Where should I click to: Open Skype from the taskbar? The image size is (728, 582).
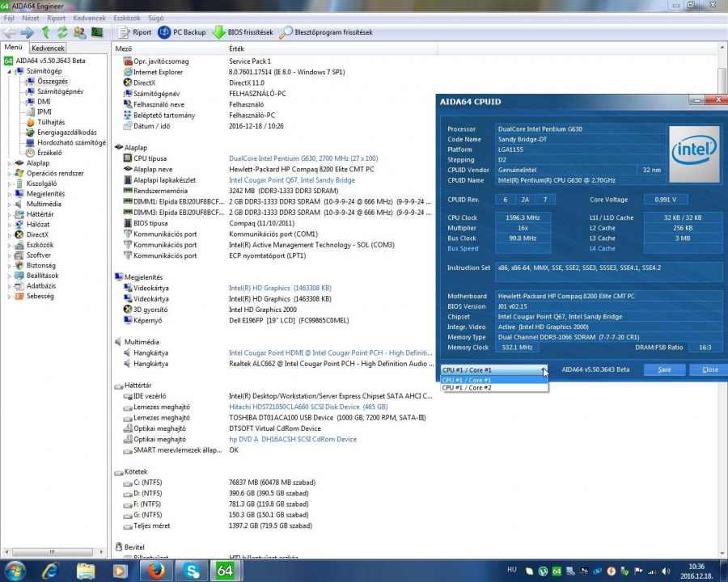pyautogui.click(x=191, y=571)
